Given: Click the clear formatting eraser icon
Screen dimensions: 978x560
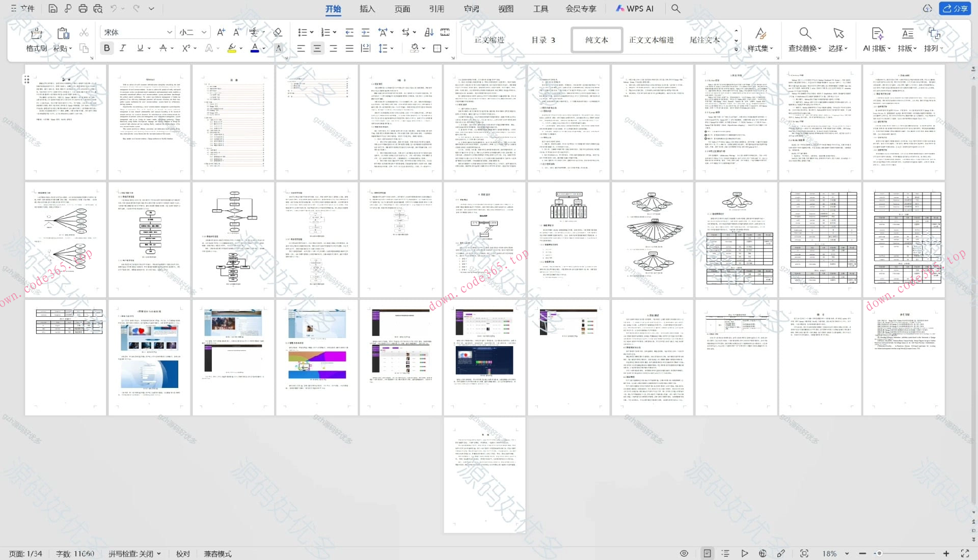Looking at the screenshot, I should click(x=278, y=32).
